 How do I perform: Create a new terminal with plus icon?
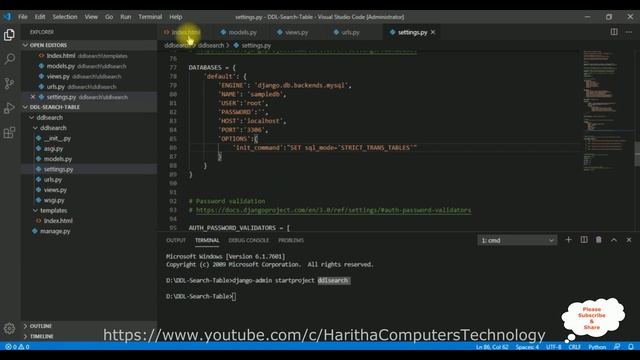click(x=568, y=240)
